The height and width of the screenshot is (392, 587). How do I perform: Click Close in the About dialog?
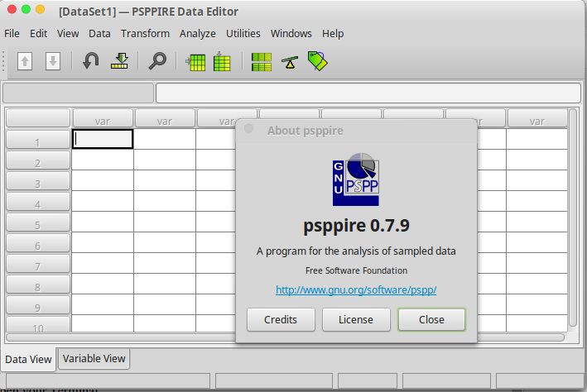pyautogui.click(x=431, y=319)
